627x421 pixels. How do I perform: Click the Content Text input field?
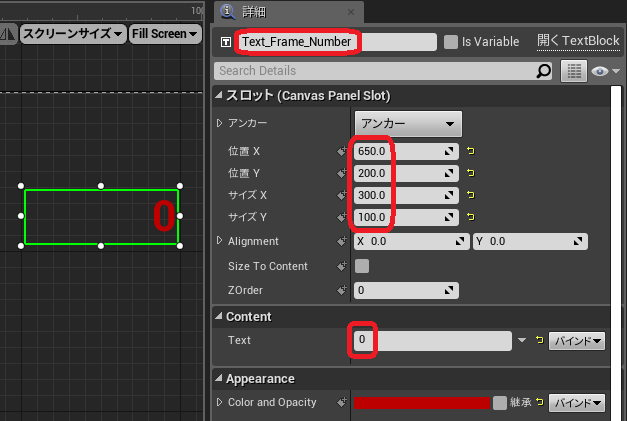[x=433, y=341]
